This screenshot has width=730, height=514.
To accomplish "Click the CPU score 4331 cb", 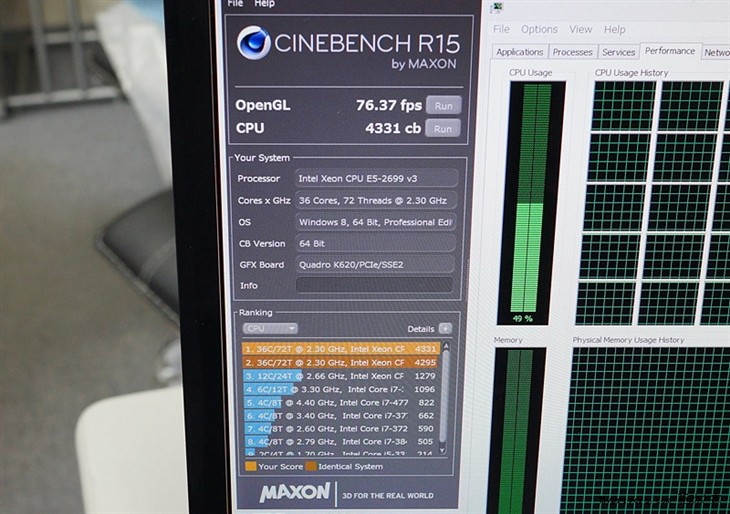I will [393, 128].
